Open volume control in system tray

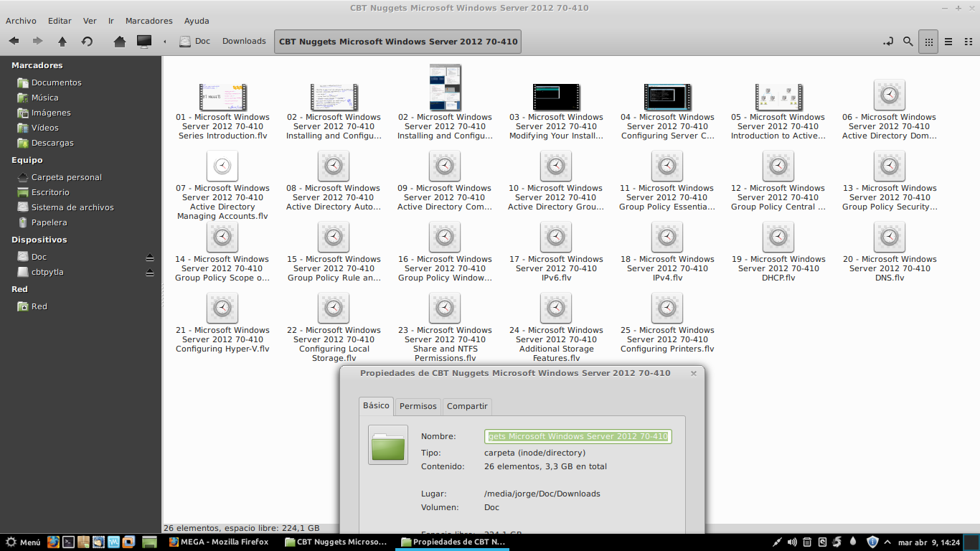coord(792,542)
